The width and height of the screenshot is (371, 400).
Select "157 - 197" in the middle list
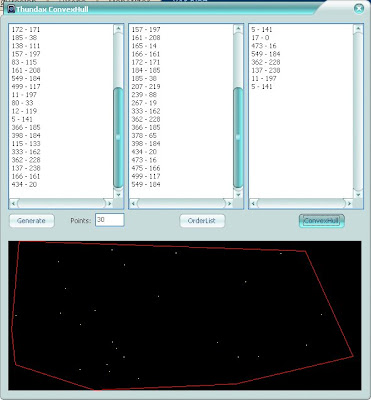(146, 29)
